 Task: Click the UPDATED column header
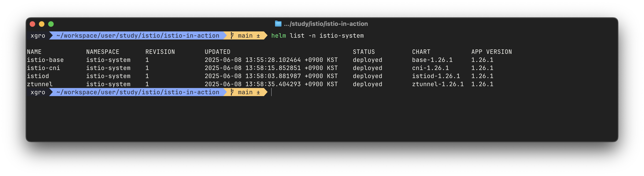[218, 52]
